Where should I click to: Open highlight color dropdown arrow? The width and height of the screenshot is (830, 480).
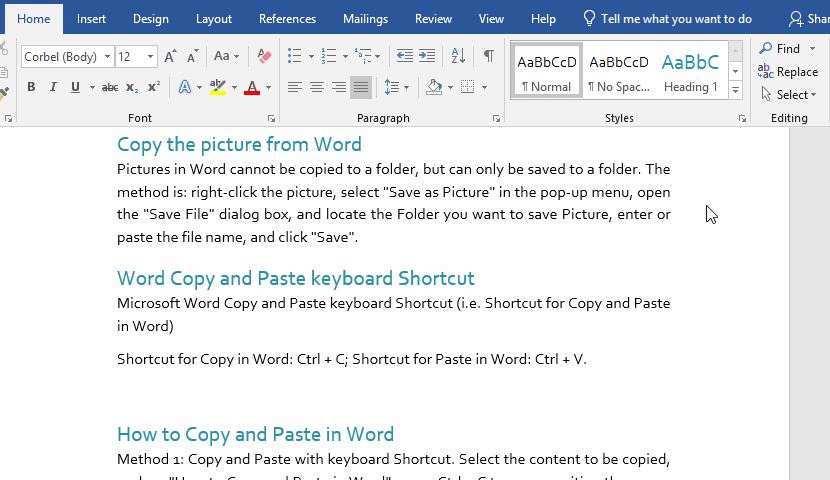[234, 87]
